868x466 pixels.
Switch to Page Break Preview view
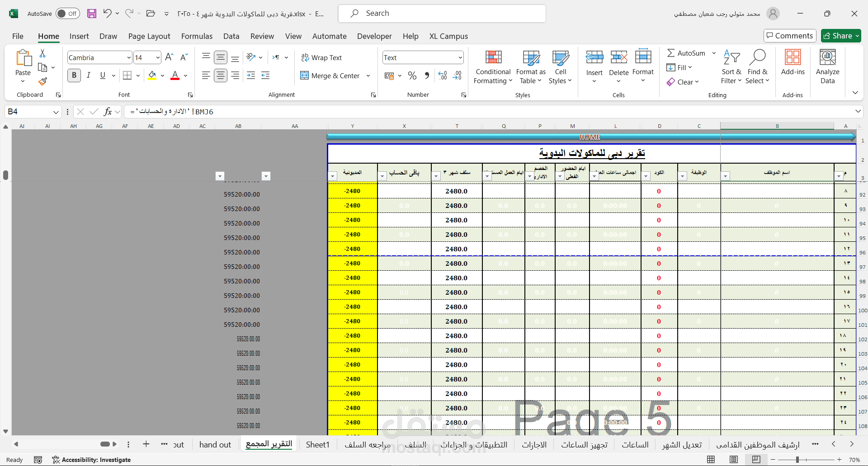756,460
